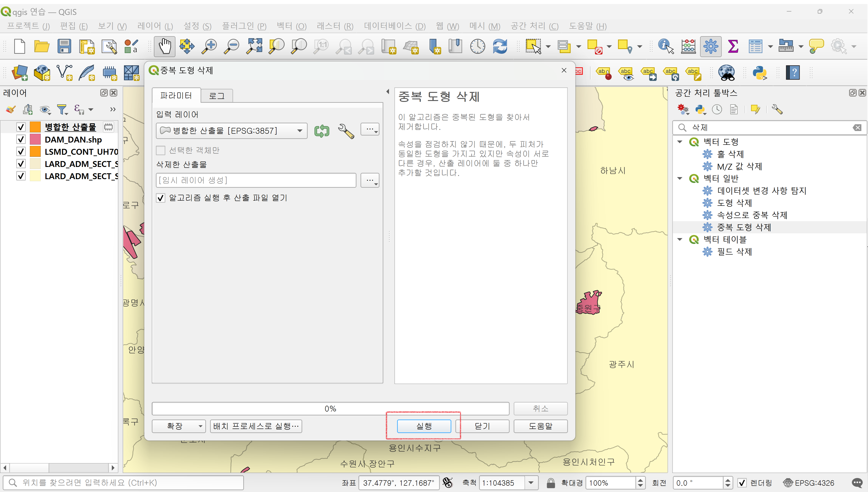
Task: Click the 삭제한 산출물 output field
Action: (256, 180)
